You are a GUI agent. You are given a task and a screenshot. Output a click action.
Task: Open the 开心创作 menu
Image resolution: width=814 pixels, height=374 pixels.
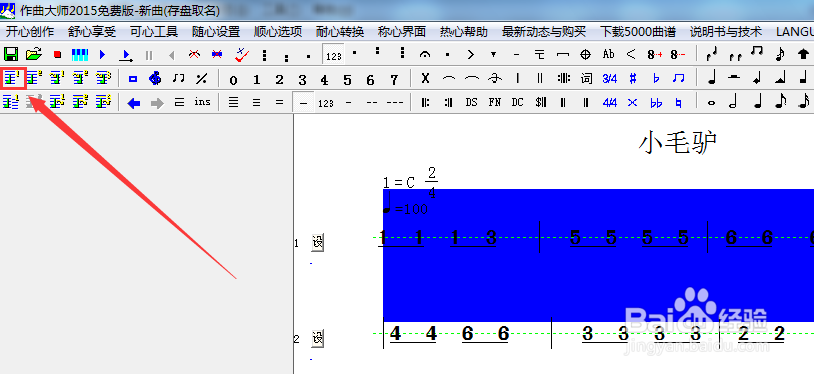tap(30, 32)
